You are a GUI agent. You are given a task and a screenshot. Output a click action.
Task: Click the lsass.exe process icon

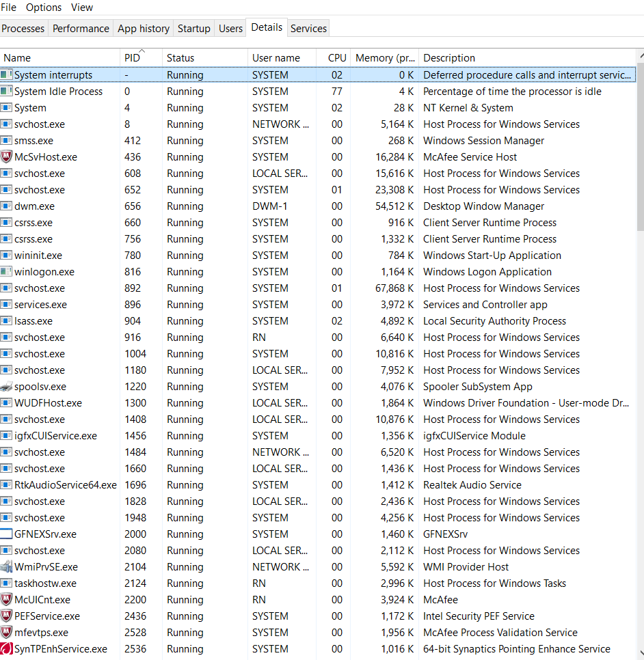[6, 321]
